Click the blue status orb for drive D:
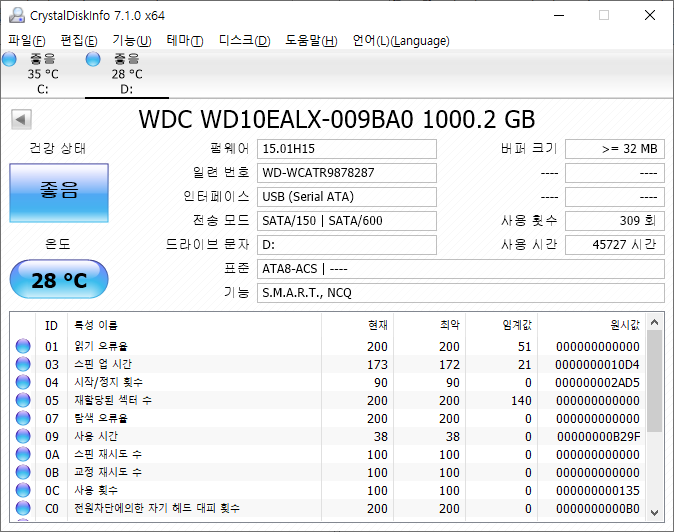 pyautogui.click(x=93, y=59)
